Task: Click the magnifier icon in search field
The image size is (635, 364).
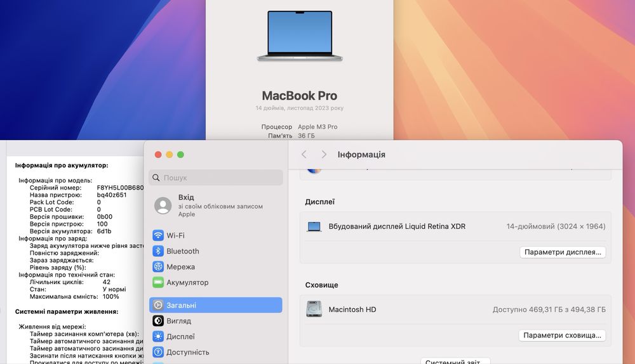Action: tap(156, 178)
